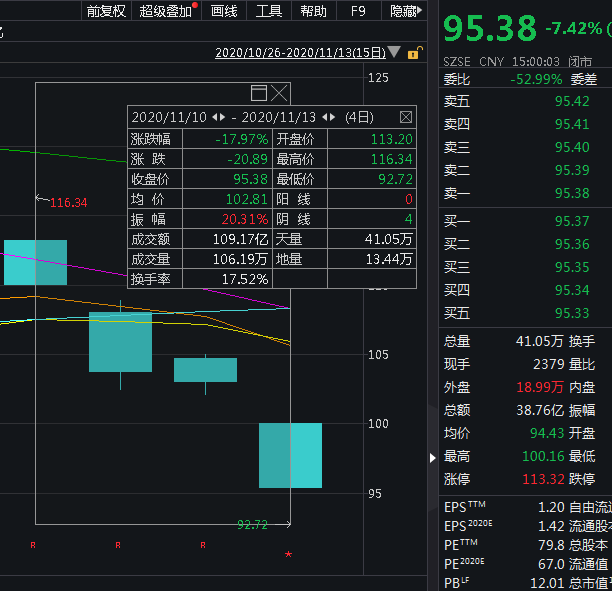Move start date 2020/11/10 forward one day
The width and height of the screenshot is (612, 591).
(x=222, y=117)
